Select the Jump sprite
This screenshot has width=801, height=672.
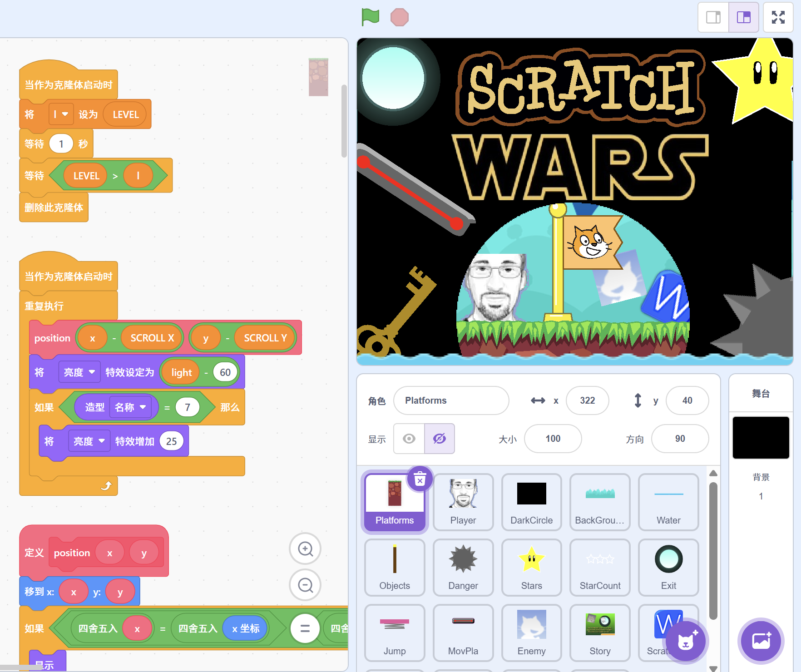[395, 632]
